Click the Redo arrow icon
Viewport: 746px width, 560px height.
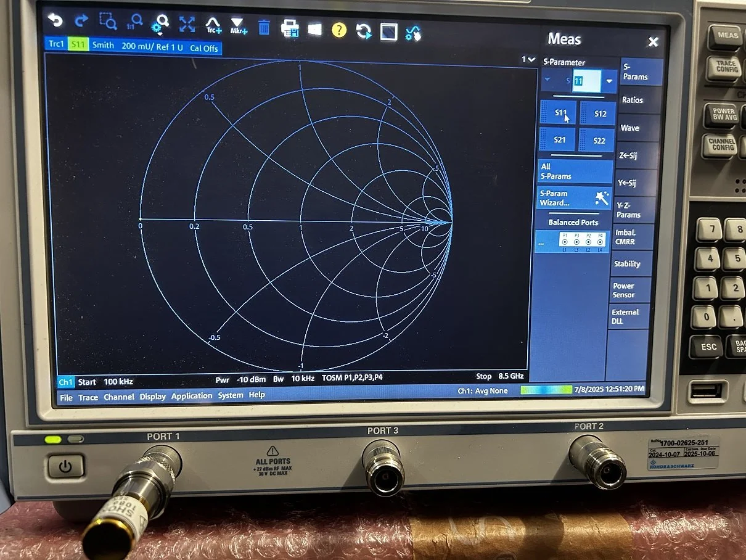tap(82, 21)
